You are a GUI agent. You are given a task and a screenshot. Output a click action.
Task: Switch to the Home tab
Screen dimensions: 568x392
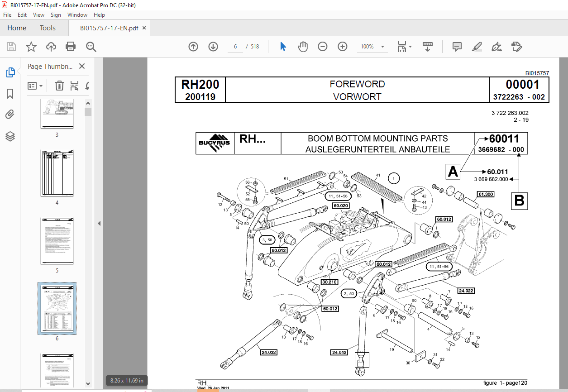[17, 28]
